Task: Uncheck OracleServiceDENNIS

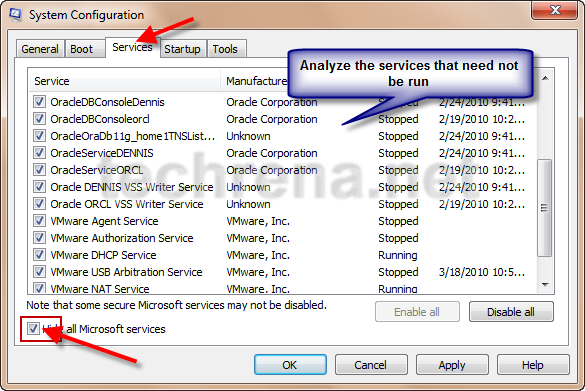Action: pos(40,153)
